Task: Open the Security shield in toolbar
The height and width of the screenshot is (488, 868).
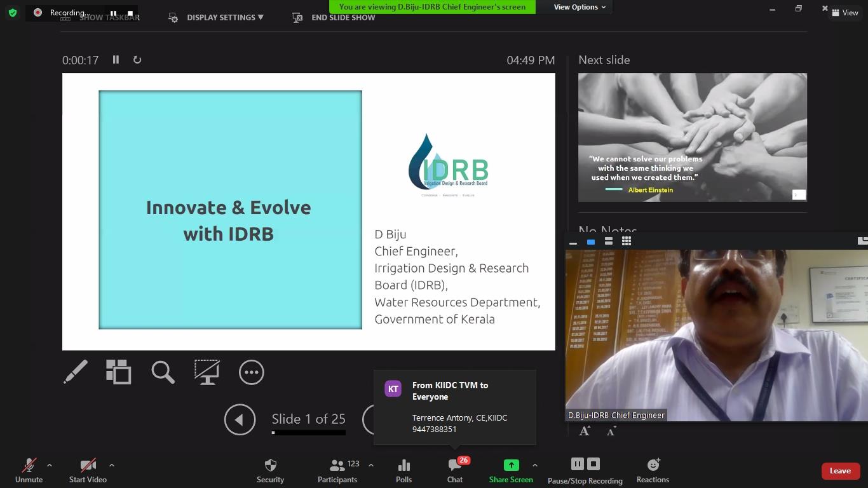Action: tap(270, 471)
